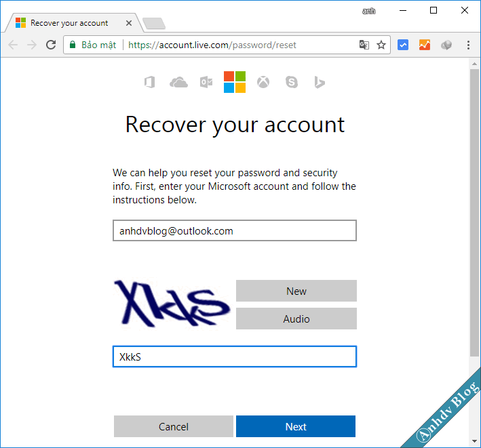The height and width of the screenshot is (448, 481).
Task: Click the orange chart extension icon
Action: [x=425, y=45]
